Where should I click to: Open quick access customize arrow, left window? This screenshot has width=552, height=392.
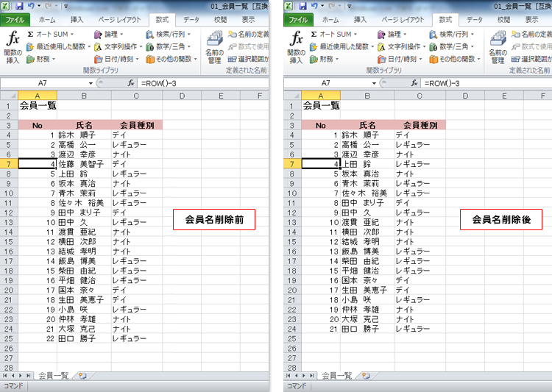click(66, 6)
